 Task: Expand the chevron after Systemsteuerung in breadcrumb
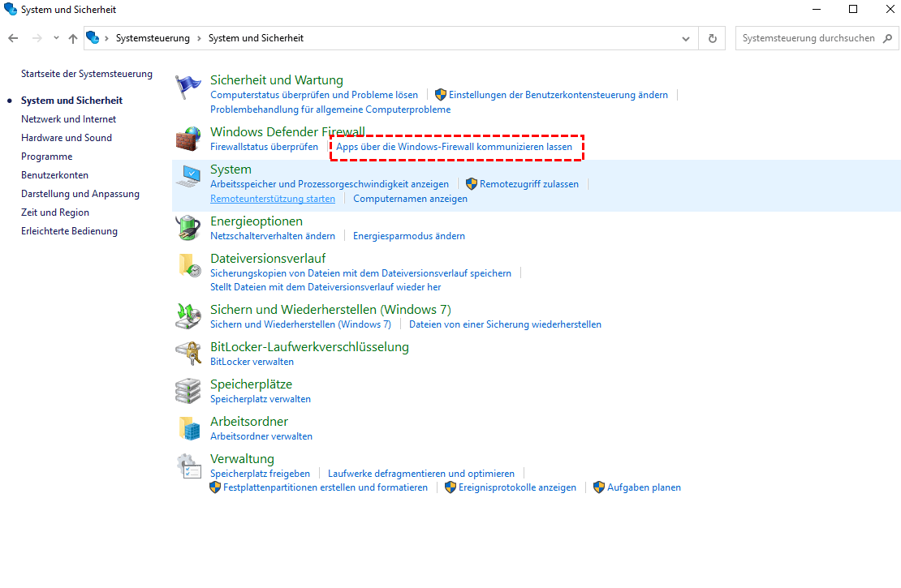pos(199,38)
